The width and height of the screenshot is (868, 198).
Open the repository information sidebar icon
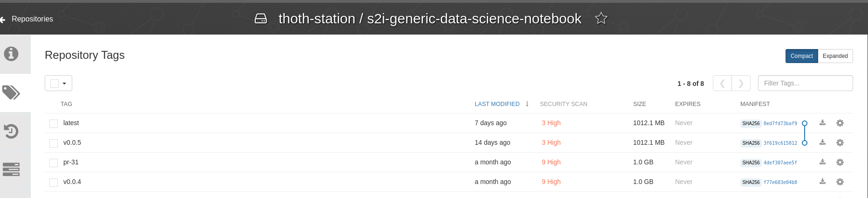tap(11, 54)
